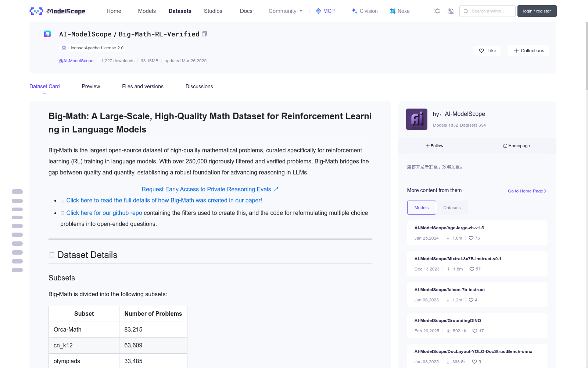Click the heart icon on Like
588x368 pixels.
click(481, 51)
